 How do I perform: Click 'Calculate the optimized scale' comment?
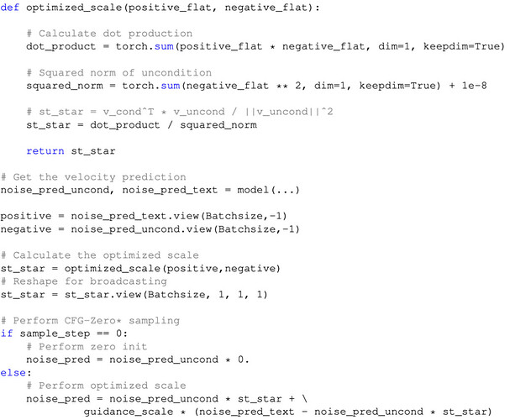(99, 255)
